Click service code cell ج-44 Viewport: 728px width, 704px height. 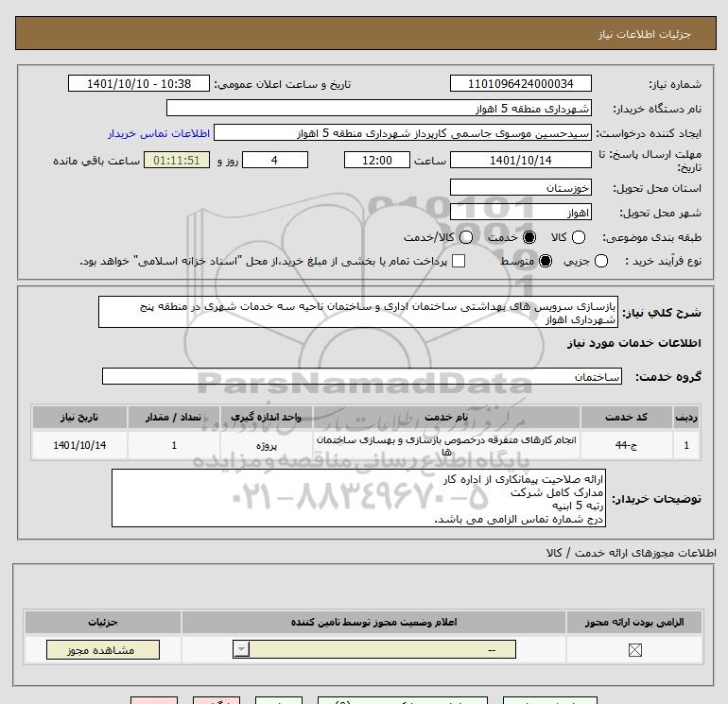pos(626,445)
